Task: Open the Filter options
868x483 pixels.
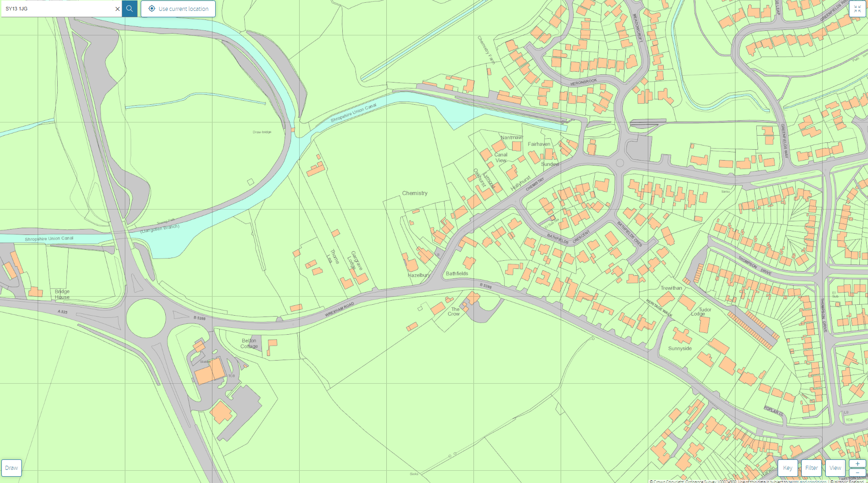Action: click(x=811, y=468)
